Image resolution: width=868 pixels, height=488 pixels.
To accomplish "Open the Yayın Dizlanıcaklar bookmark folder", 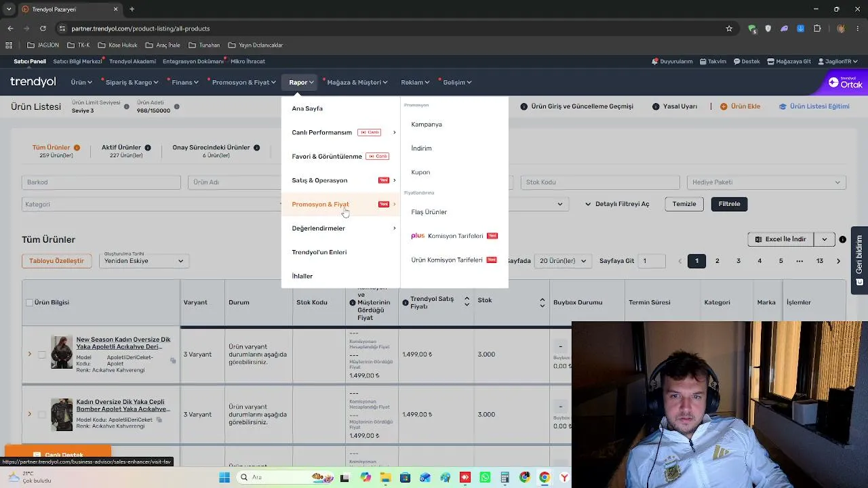I will click(256, 45).
